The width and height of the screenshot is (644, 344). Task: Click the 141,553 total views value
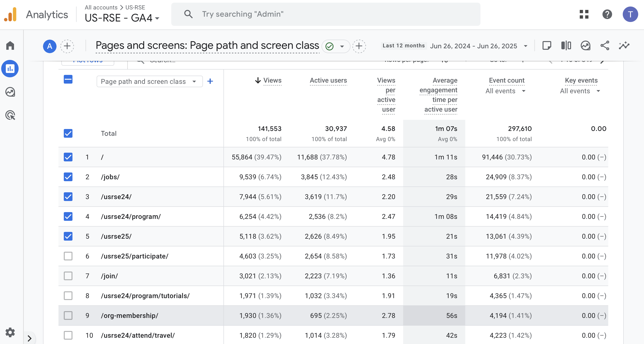pyautogui.click(x=270, y=129)
